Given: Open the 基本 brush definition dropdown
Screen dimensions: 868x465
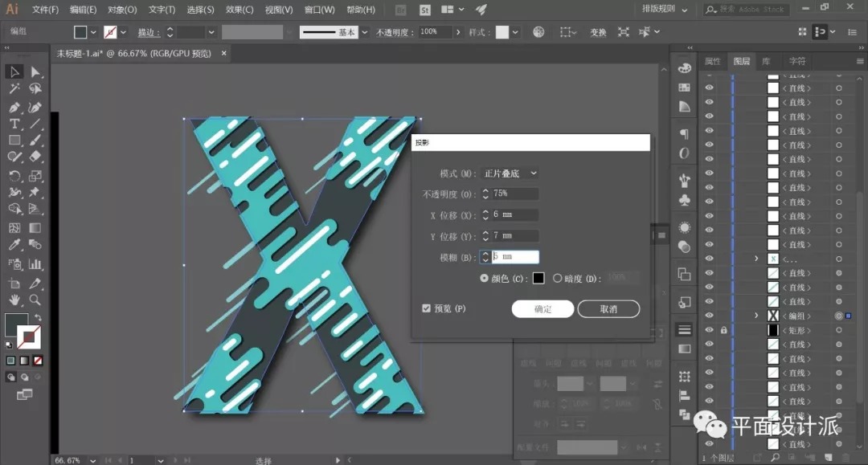Looking at the screenshot, I should coord(364,32).
